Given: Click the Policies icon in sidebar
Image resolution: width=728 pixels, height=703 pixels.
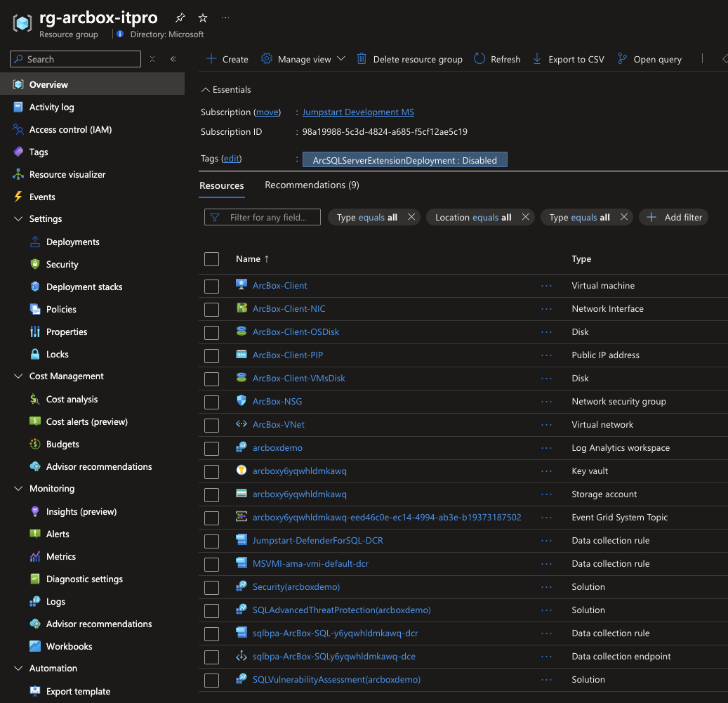Looking at the screenshot, I should coord(35,309).
